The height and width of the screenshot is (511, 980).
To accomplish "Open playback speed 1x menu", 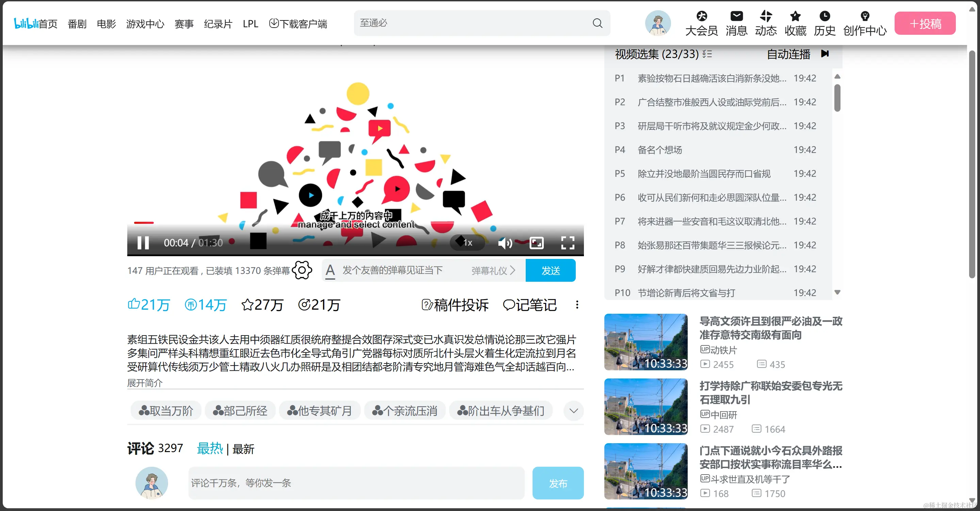I will pos(468,243).
